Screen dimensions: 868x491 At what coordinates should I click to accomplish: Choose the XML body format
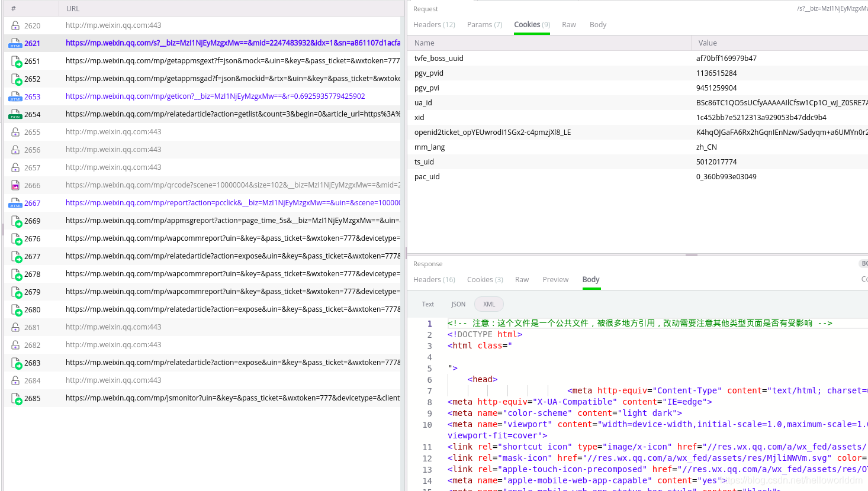(489, 304)
